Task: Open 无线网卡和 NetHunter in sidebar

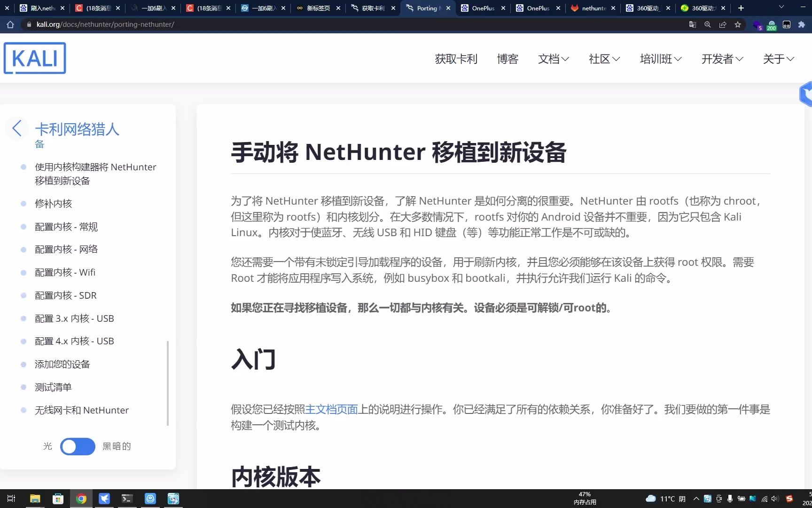Action: click(x=82, y=410)
